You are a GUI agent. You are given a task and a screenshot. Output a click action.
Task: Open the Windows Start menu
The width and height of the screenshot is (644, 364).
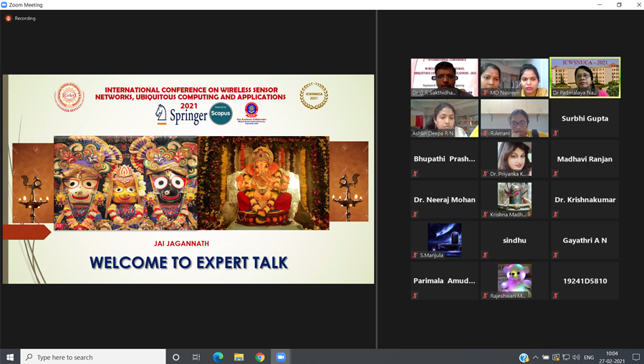click(10, 357)
